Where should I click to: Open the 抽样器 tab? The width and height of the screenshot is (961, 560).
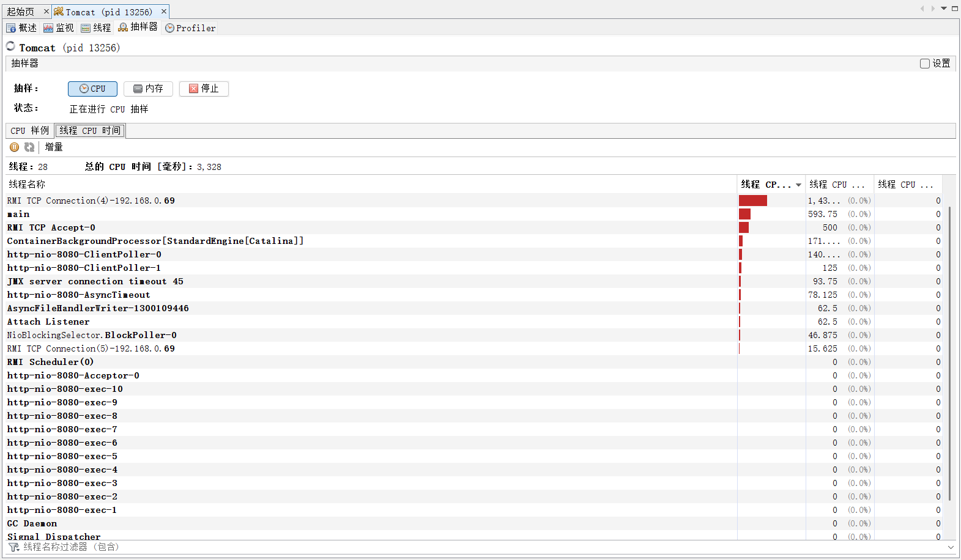coord(138,27)
